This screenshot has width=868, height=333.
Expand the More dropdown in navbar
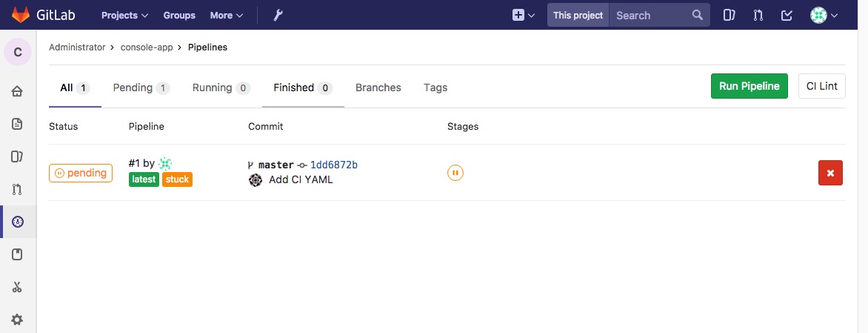[x=227, y=15]
